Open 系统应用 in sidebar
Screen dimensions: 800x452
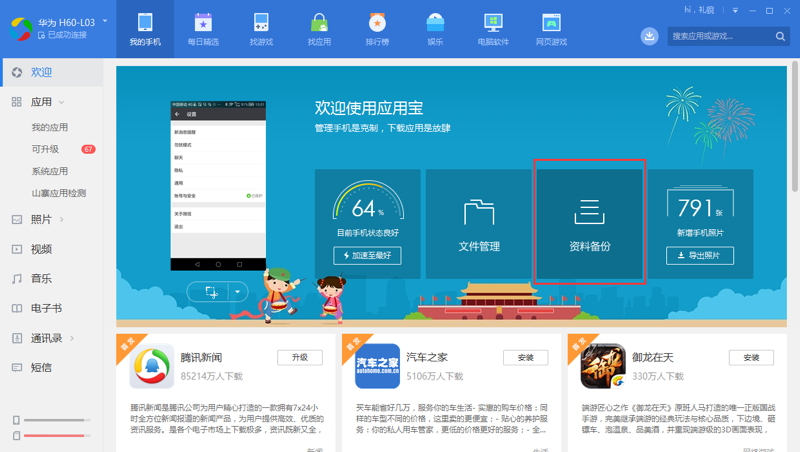[x=49, y=171]
